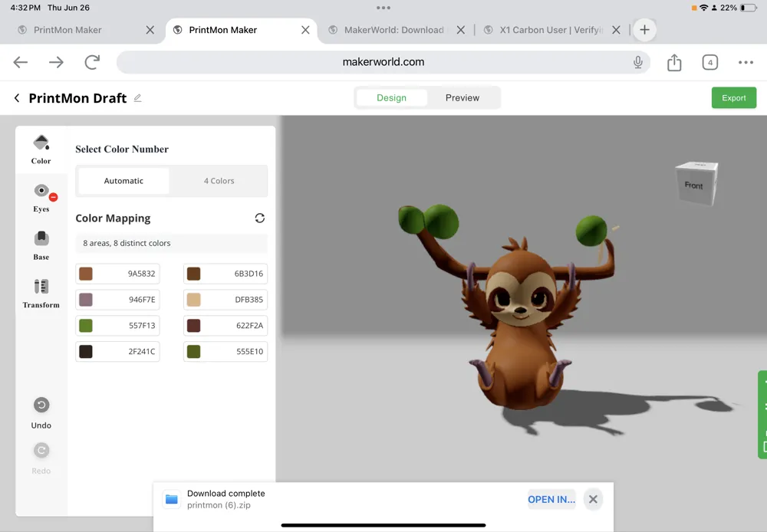The height and width of the screenshot is (532, 767).
Task: Navigate browser back arrow
Action: click(x=21, y=62)
